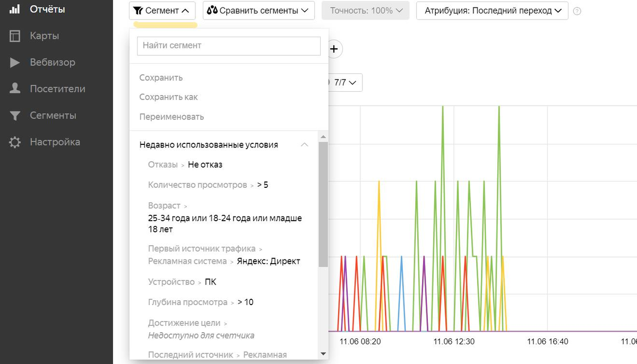This screenshot has width=637, height=364.
Task: Collapse Недавно использованные условия chevron
Action: pyautogui.click(x=305, y=145)
